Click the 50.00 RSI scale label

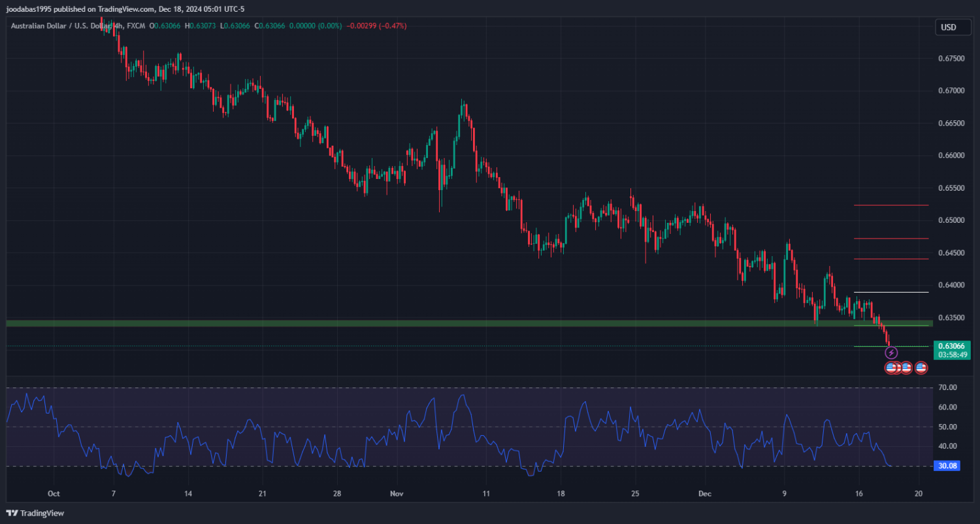point(947,427)
